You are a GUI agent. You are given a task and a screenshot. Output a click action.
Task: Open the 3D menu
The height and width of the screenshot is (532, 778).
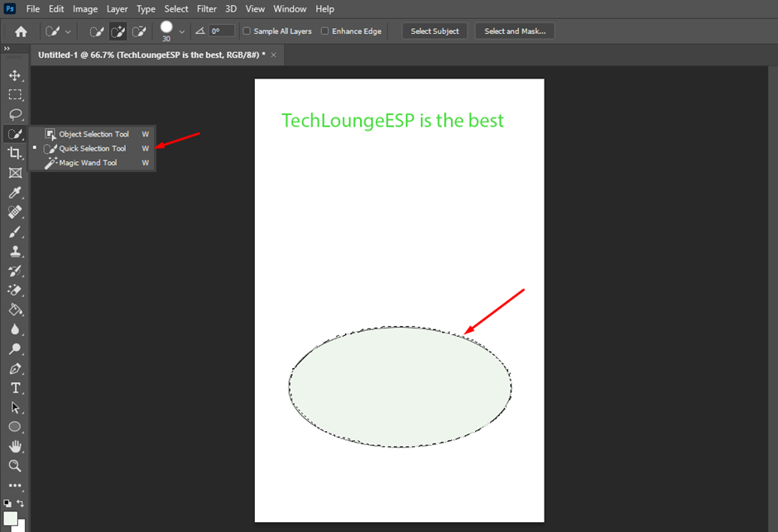(x=231, y=9)
